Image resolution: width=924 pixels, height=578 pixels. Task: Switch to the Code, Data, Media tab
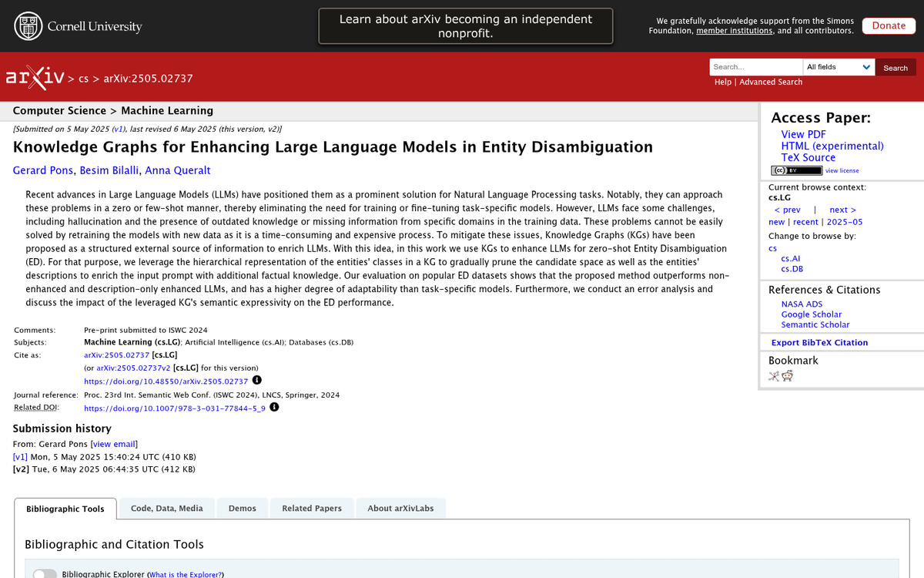tap(167, 509)
